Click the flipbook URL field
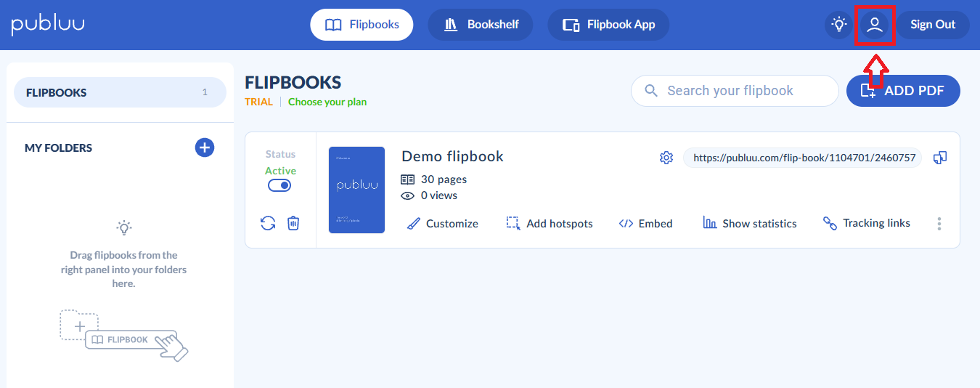 [802, 158]
